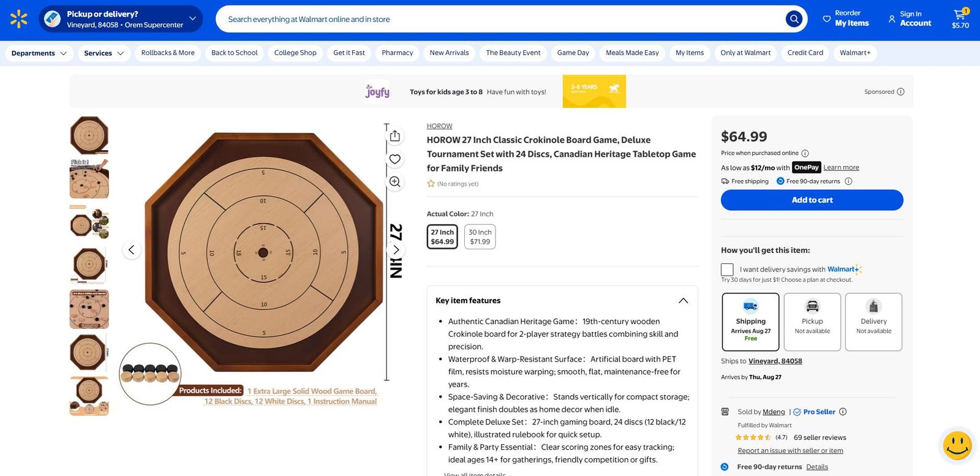Choose the Shipping fulfillment option
This screenshot has height=476, width=980.
(751, 322)
